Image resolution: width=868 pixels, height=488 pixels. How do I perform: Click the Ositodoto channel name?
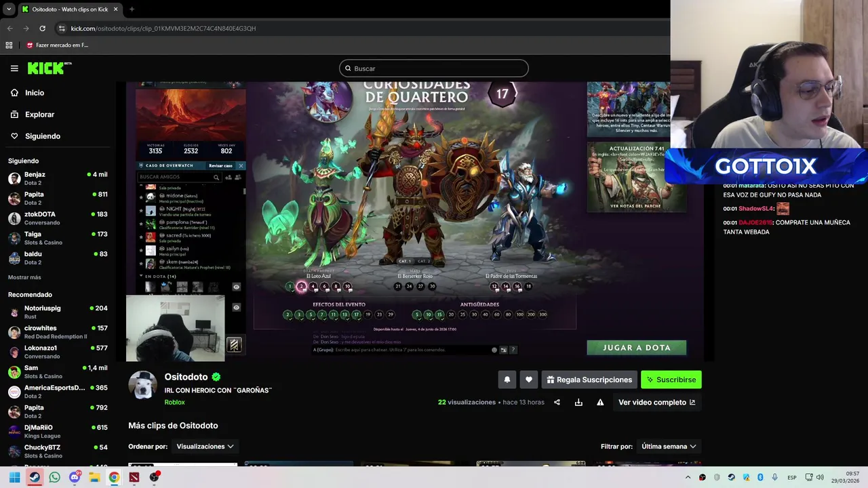[x=186, y=377]
